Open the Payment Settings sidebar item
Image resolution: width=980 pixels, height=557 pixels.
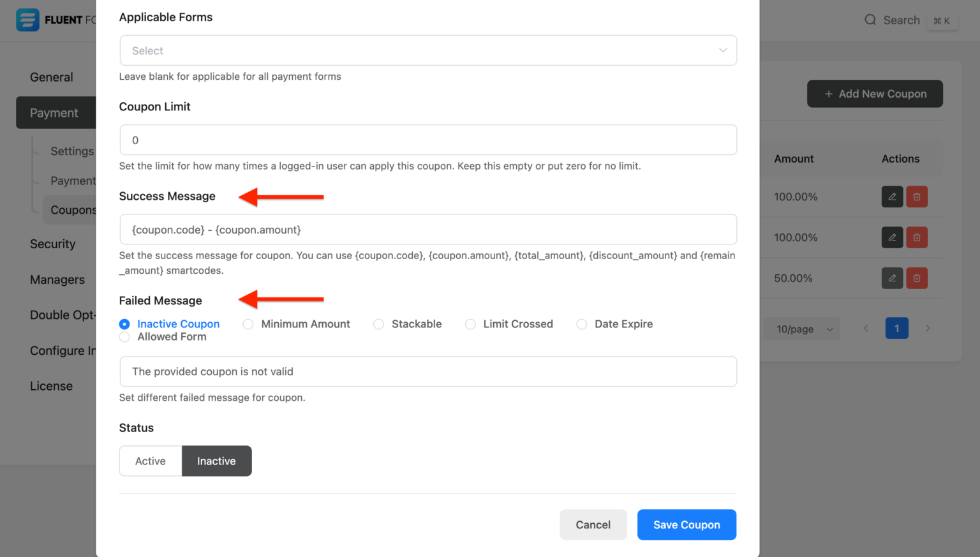[x=75, y=181]
